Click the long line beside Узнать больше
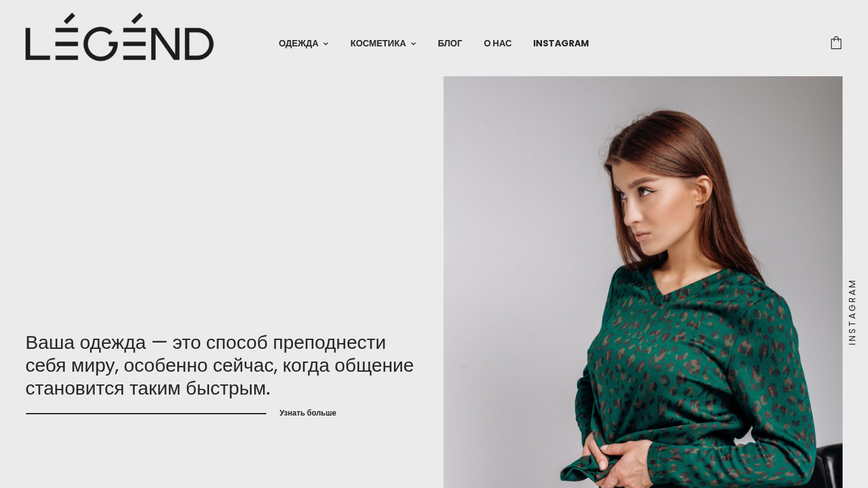 (146, 414)
